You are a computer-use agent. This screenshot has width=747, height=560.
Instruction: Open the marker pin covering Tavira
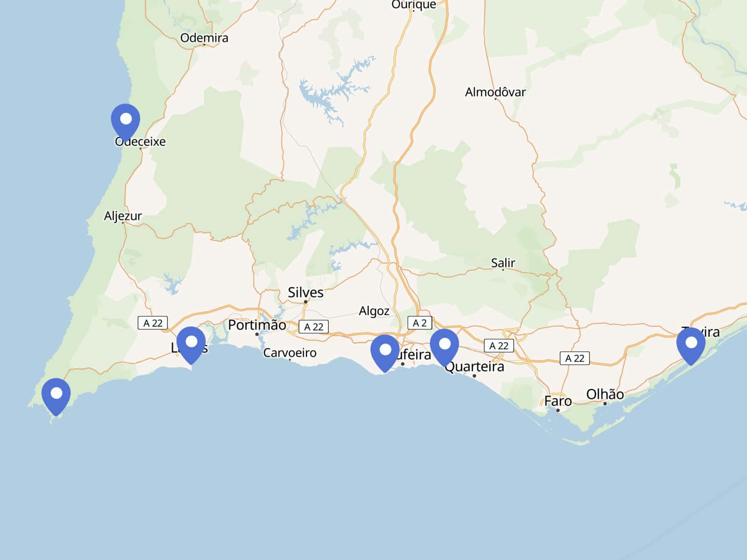691,344
